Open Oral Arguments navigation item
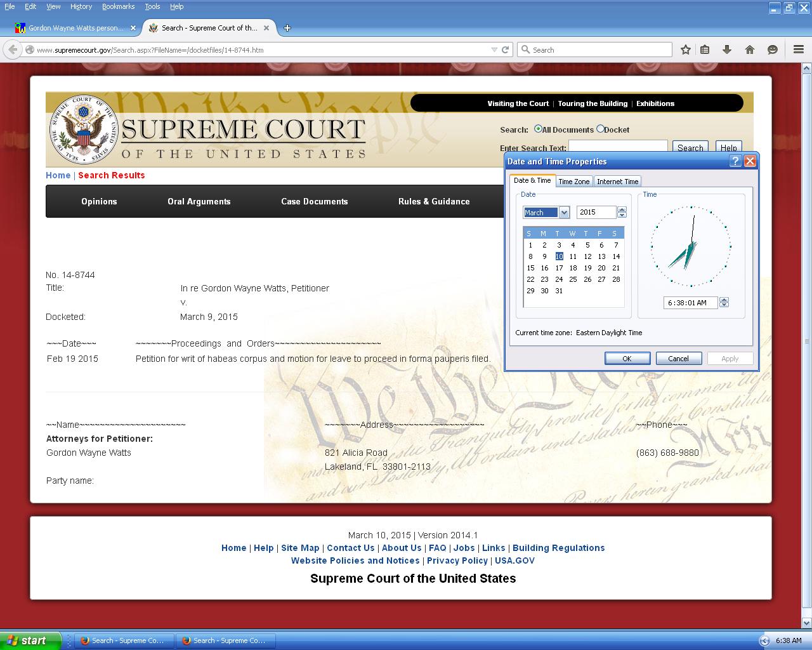Viewport: 812px width, 650px height. click(x=199, y=201)
